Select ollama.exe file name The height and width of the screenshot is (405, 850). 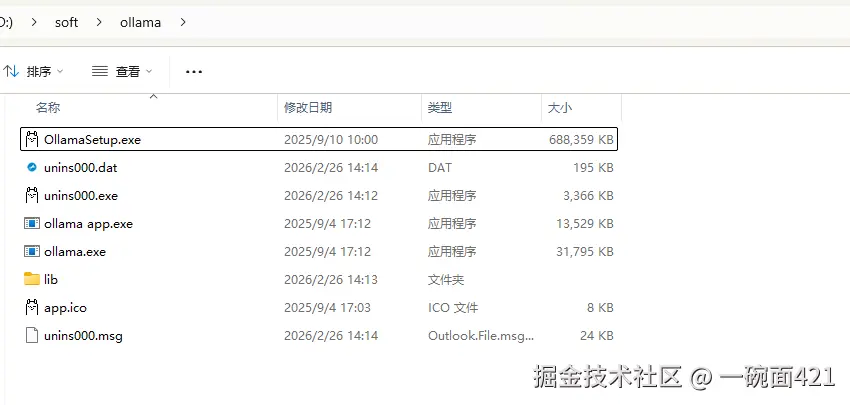75,252
